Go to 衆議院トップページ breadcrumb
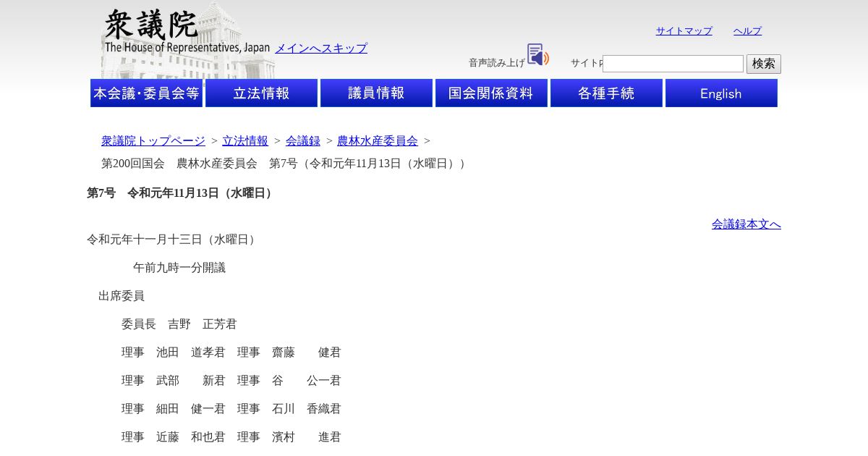The width and height of the screenshot is (868, 456). (153, 141)
